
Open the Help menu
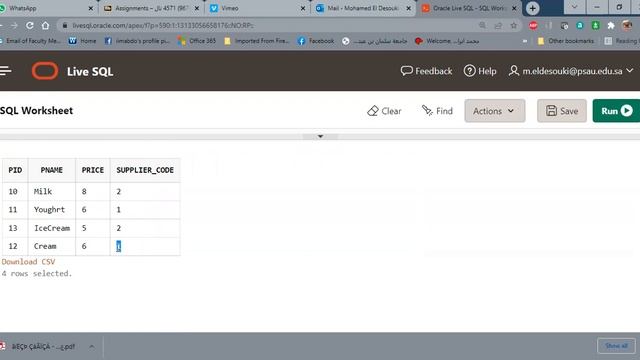(x=480, y=71)
